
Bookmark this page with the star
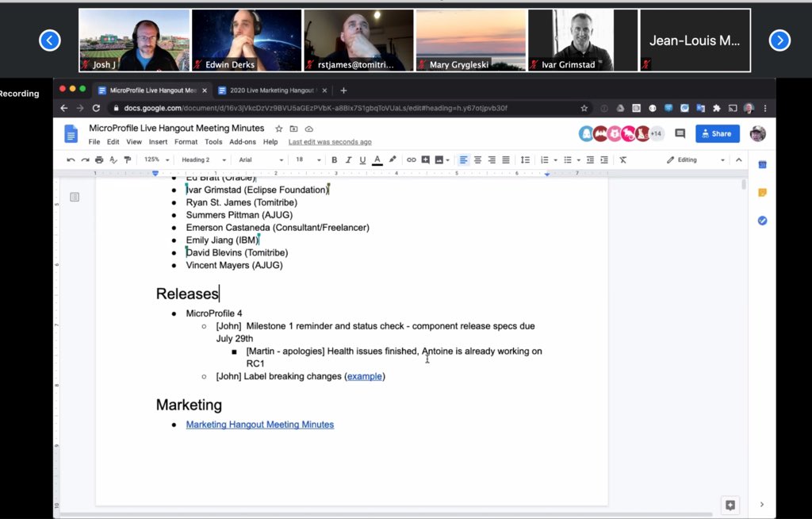pyautogui.click(x=584, y=108)
